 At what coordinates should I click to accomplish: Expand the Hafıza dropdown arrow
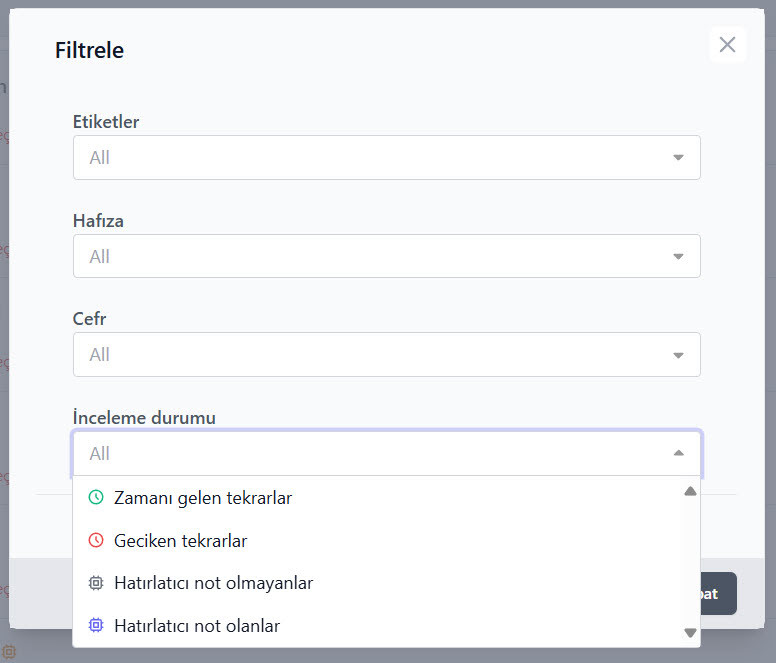[678, 257]
